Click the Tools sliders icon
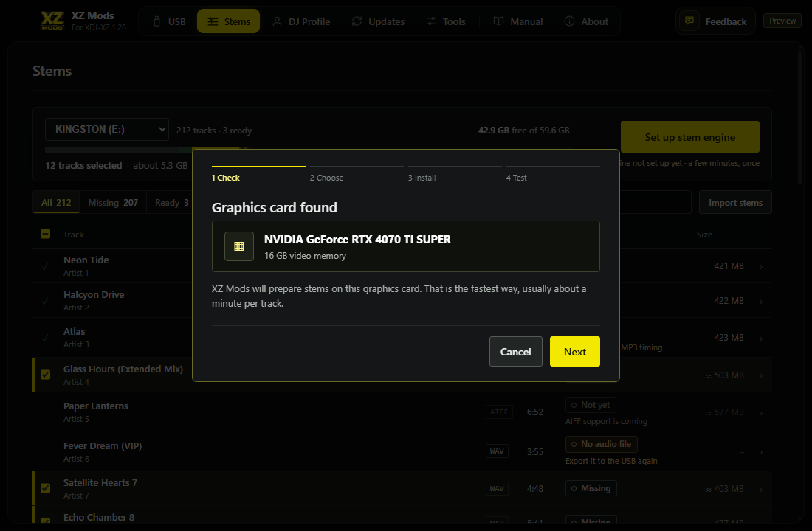 431,21
